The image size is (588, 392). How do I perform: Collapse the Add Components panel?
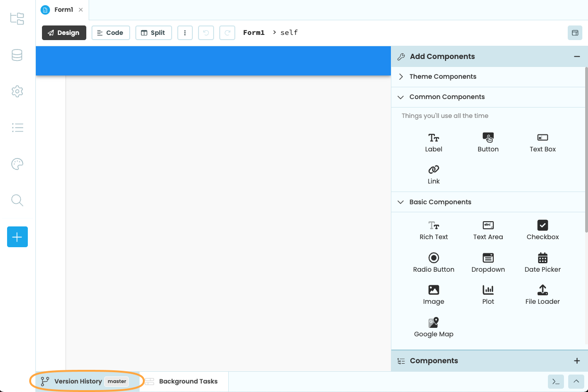click(577, 56)
